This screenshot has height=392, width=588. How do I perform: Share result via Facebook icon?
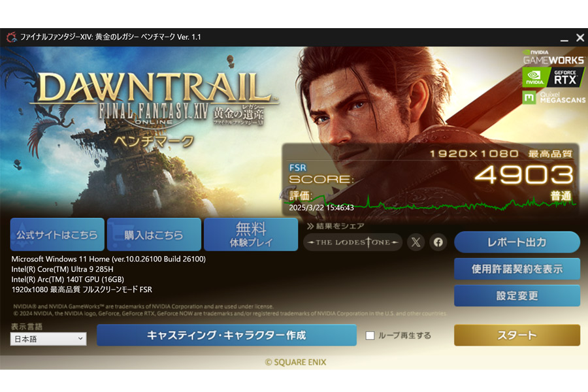[x=438, y=242]
